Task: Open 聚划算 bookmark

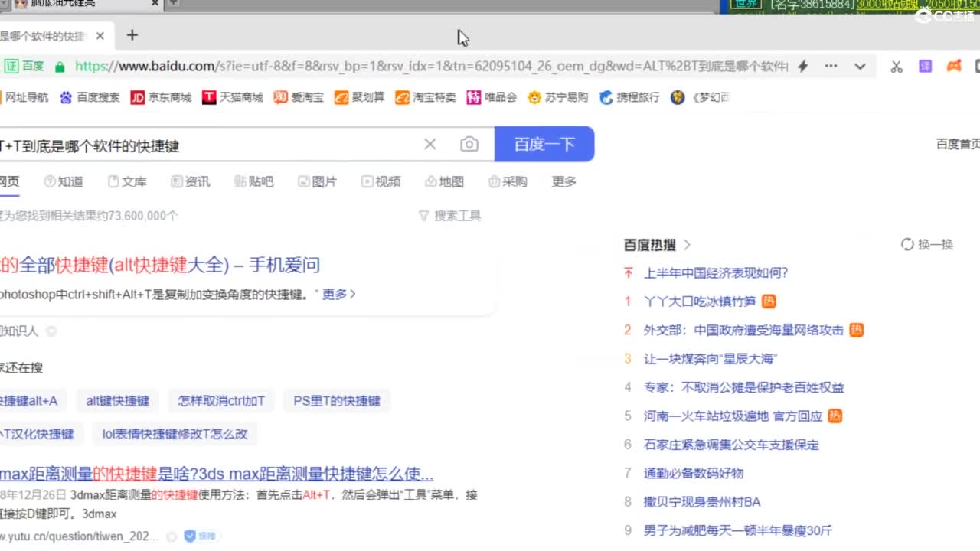Action: [x=360, y=97]
